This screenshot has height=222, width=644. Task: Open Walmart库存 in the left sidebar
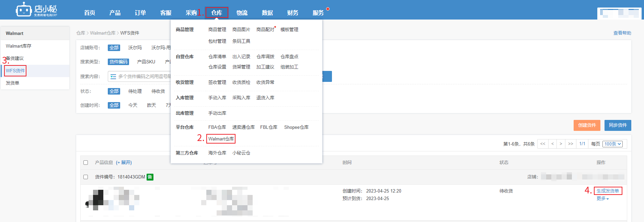[19, 46]
